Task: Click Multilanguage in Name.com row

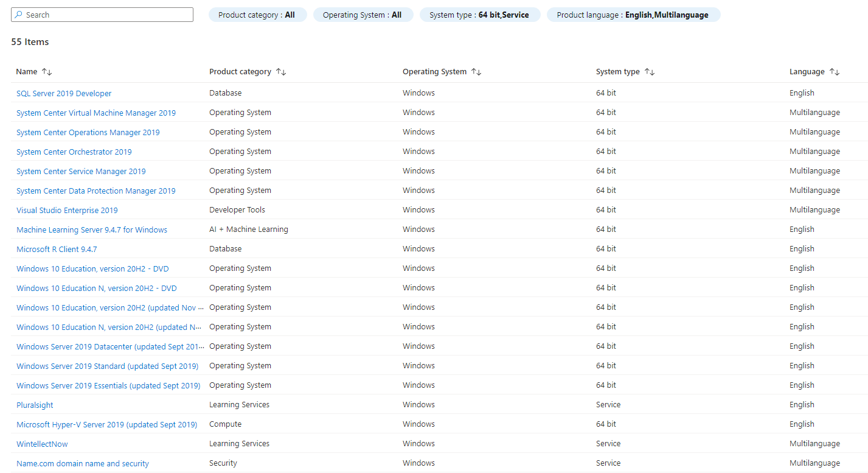Action: point(814,463)
